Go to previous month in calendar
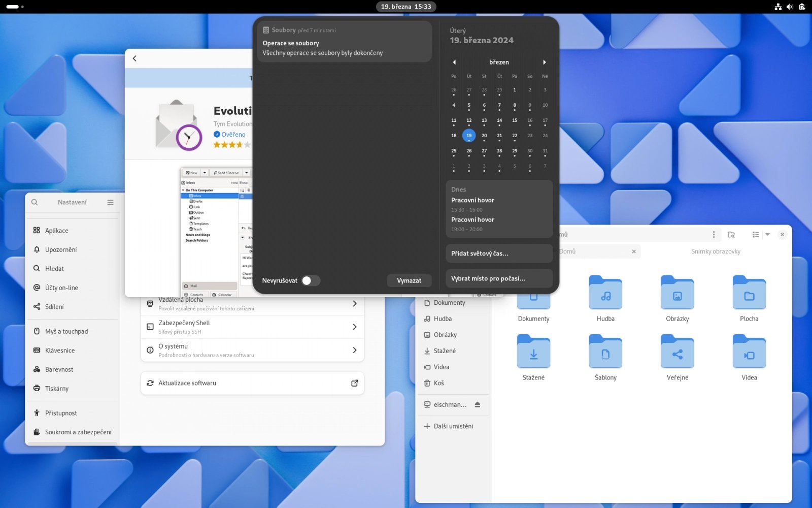 pos(454,62)
